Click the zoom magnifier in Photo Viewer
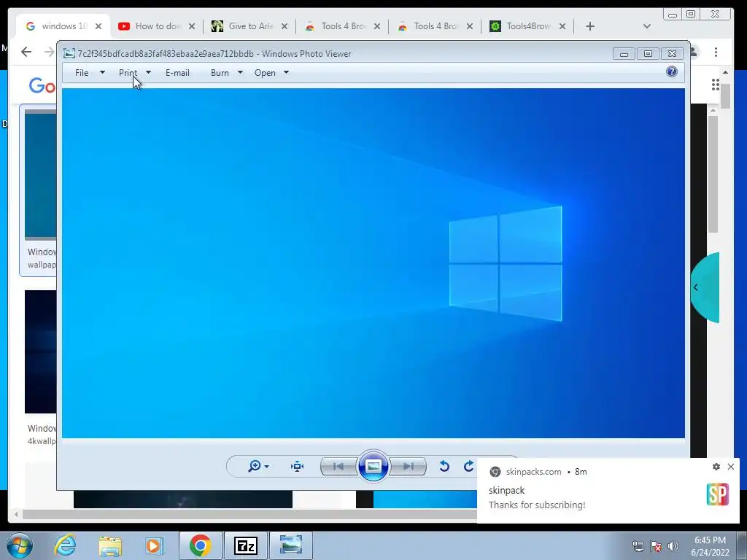The height and width of the screenshot is (560, 747). (255, 466)
